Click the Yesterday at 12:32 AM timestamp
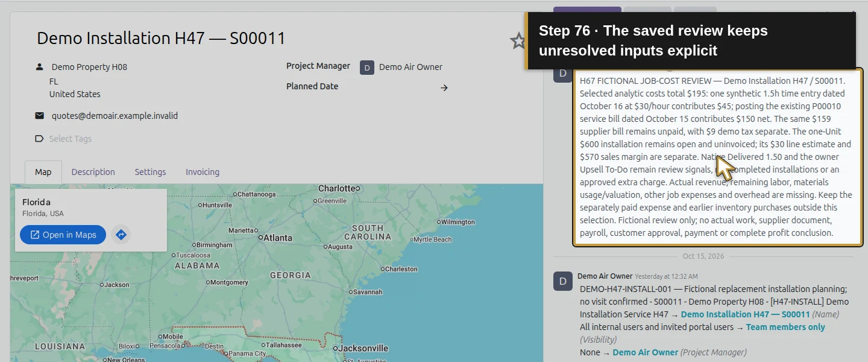Image resolution: width=868 pixels, height=362 pixels. point(666,276)
